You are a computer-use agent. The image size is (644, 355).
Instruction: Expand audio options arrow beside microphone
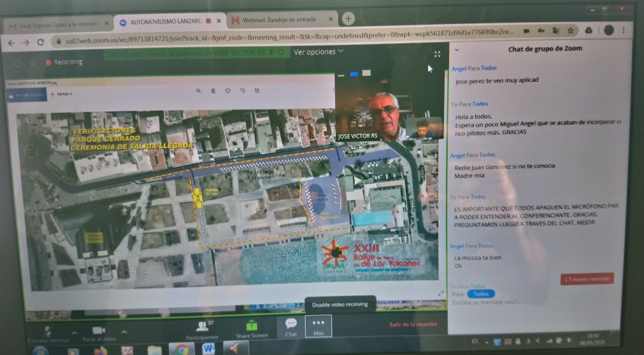[x=74, y=332]
